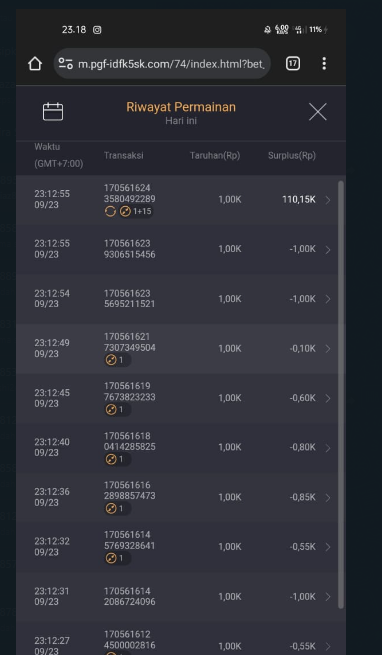The image size is (382, 655).
Task: Tap the spin badge on the 23:12:49 transaction
Action: [117, 360]
